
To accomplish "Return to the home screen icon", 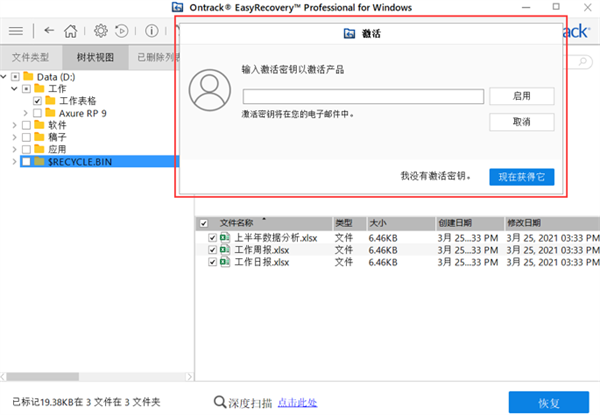I will point(70,31).
